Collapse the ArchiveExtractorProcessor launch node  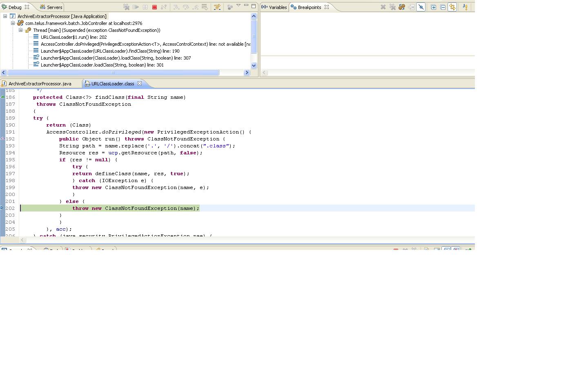coord(5,16)
